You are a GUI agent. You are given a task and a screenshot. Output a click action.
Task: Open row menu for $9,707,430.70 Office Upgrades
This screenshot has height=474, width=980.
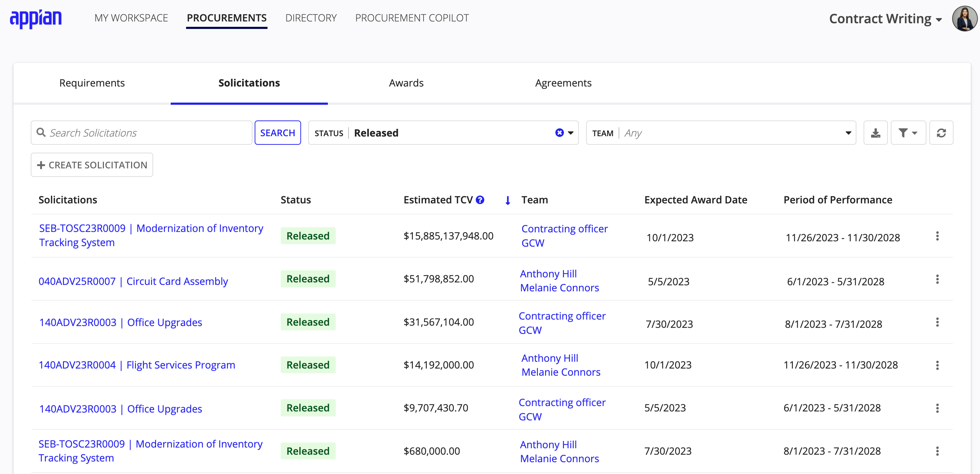pos(937,408)
